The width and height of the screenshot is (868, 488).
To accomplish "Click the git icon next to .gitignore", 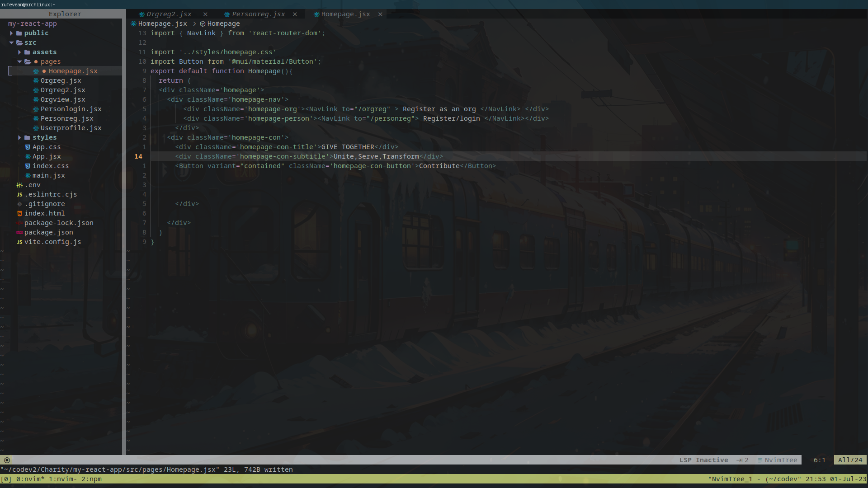I will click(19, 204).
